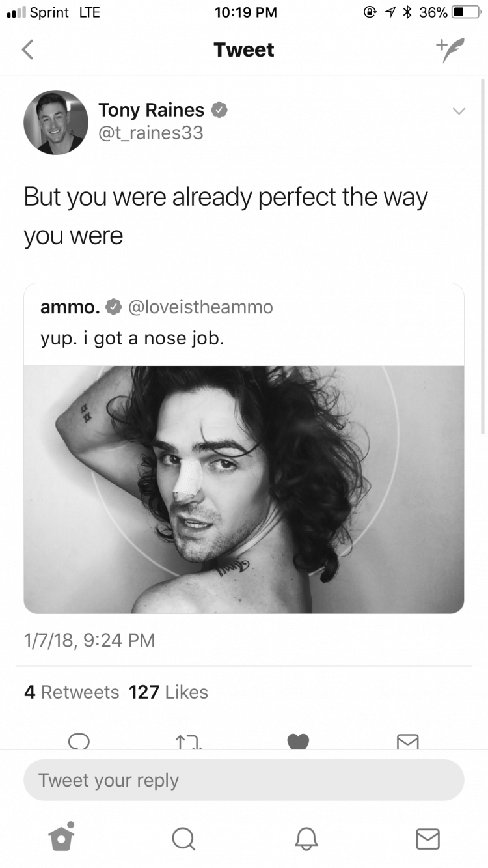Image resolution: width=488 pixels, height=868 pixels.
Task: Toggle the like heart icon
Action: tap(298, 742)
